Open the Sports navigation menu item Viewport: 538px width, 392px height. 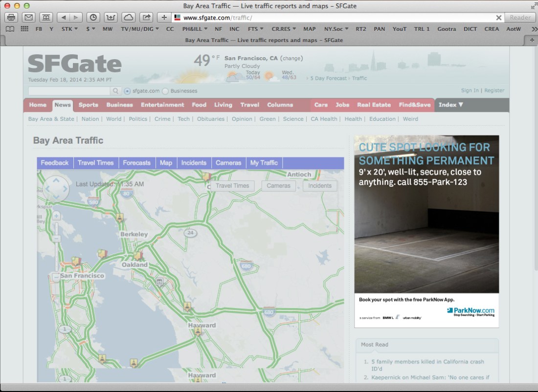[88, 105]
